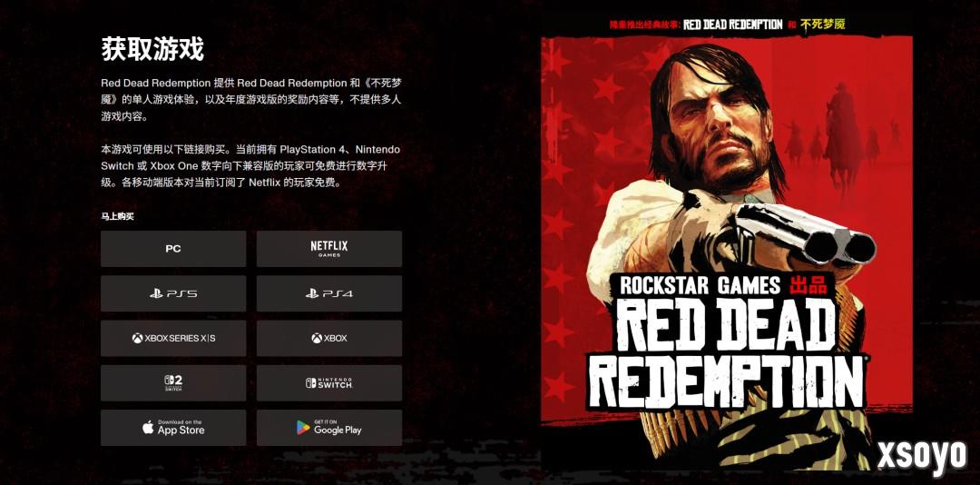Click Xbox sphere icon on Xbox Series X|S
Image resolution: width=980 pixels, height=485 pixels.
137,338
